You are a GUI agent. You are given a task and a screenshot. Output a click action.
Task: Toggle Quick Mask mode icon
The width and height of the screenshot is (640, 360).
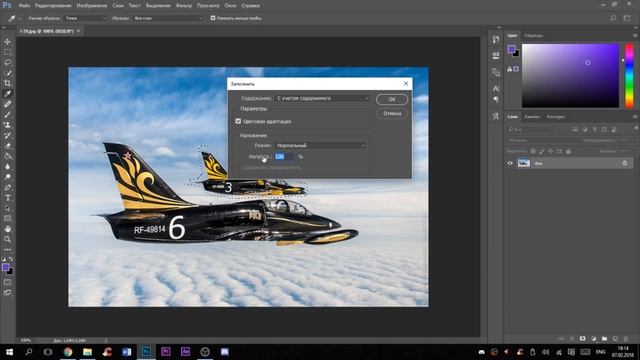click(7, 282)
